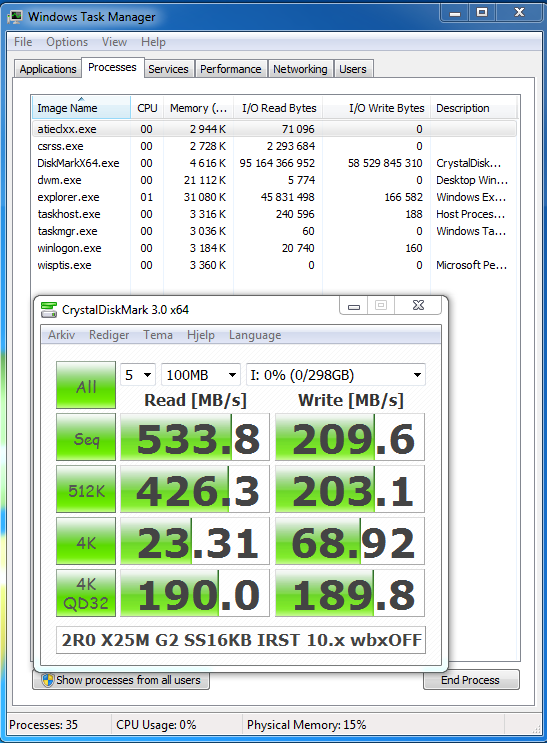Start the 512K benchmark test
This screenshot has height=743, width=547.
86,489
